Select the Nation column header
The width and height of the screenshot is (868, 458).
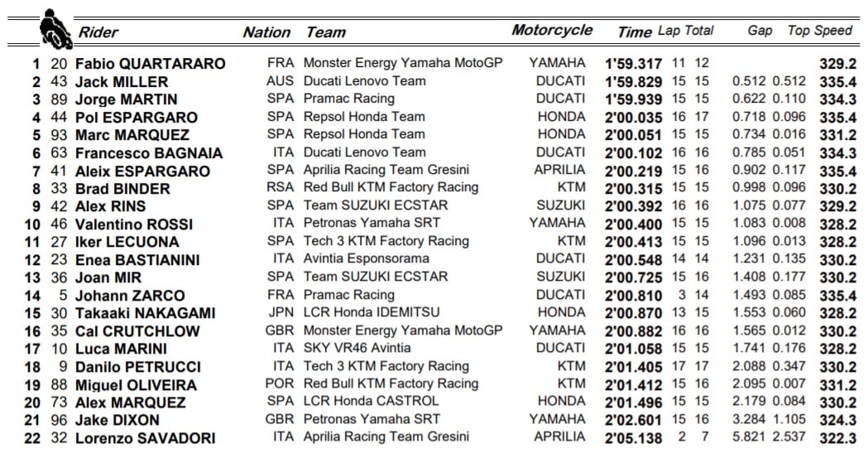click(x=266, y=32)
